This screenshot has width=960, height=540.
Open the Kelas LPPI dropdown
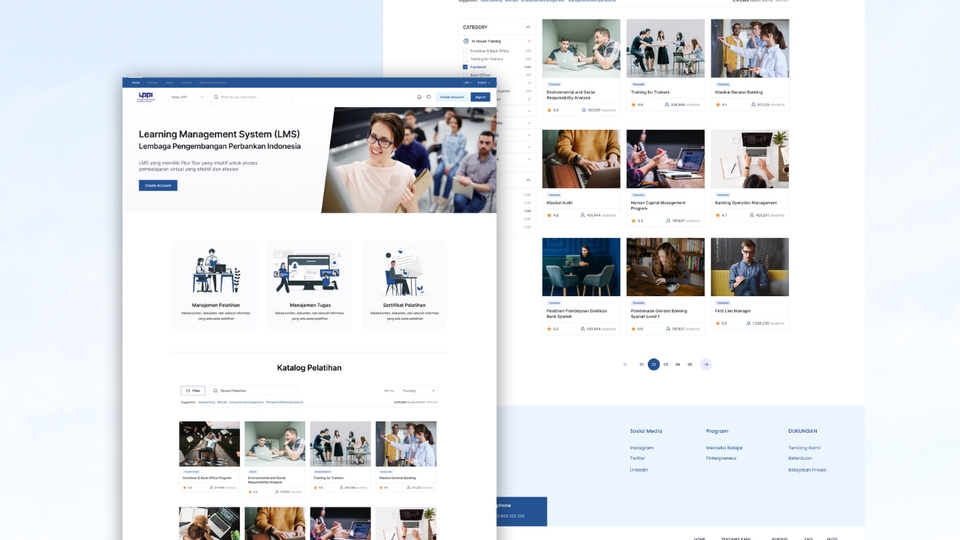point(187,97)
